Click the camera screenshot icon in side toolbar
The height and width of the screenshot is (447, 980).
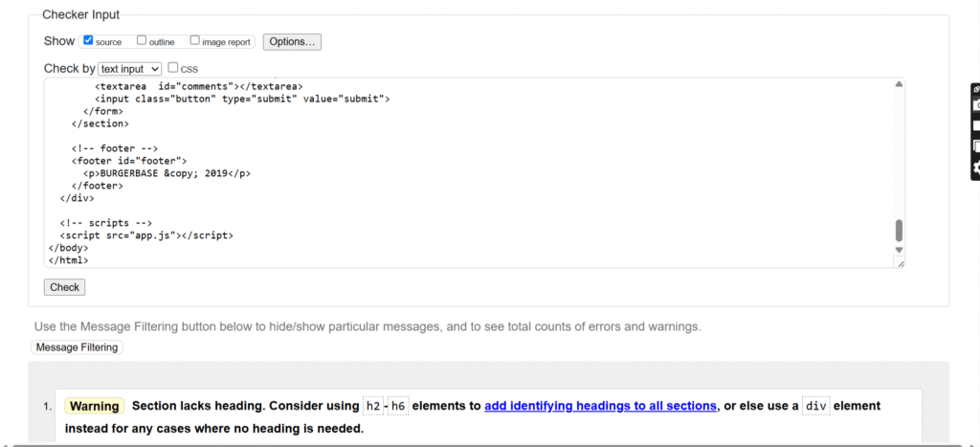(976, 105)
